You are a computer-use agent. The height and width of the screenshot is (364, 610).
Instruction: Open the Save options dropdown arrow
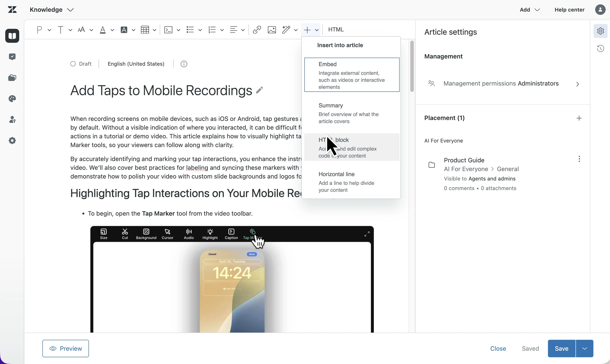[584, 349]
